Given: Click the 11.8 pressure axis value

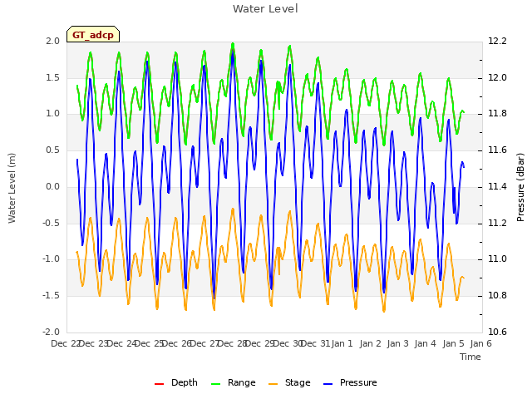Looking at the screenshot, I should pyautogui.click(x=497, y=114).
